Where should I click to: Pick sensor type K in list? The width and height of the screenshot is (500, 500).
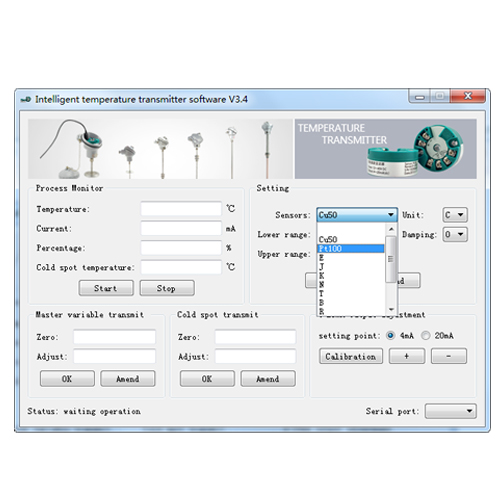tap(351, 276)
